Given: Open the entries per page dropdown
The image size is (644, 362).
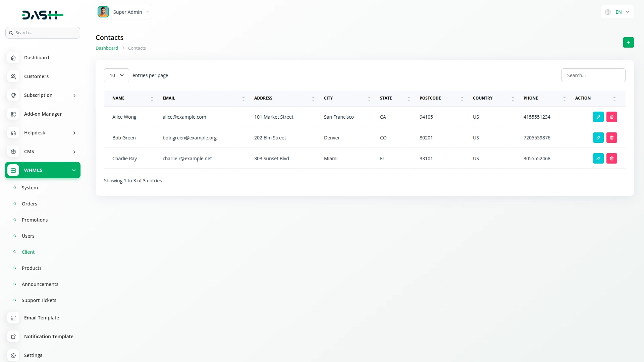Looking at the screenshot, I should tap(116, 75).
